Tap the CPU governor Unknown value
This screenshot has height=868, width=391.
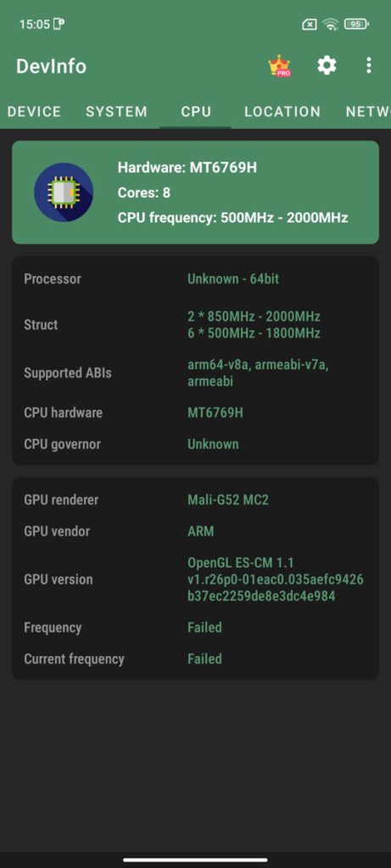click(213, 444)
